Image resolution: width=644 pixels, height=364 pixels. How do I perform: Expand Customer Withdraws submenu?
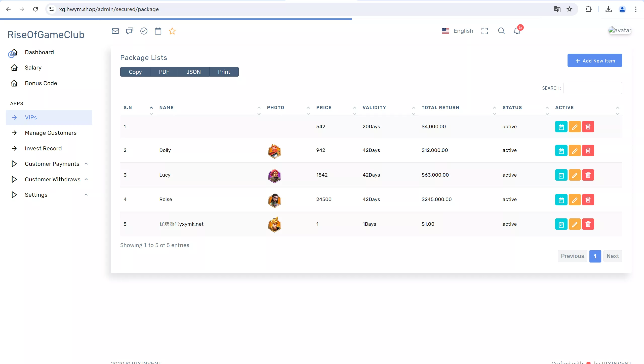(53, 179)
